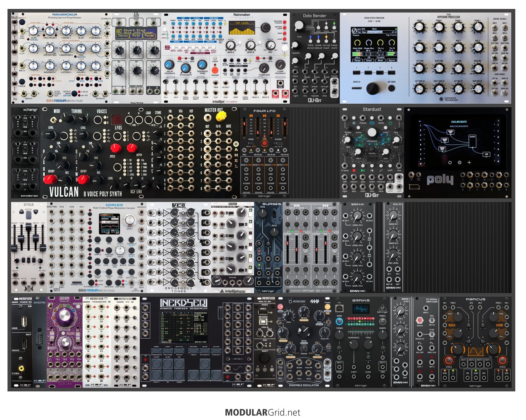The height and width of the screenshot is (420, 526).
Task: Tap the Tap/Opt button on Panharmonium
Action: pyautogui.click(x=22, y=22)
